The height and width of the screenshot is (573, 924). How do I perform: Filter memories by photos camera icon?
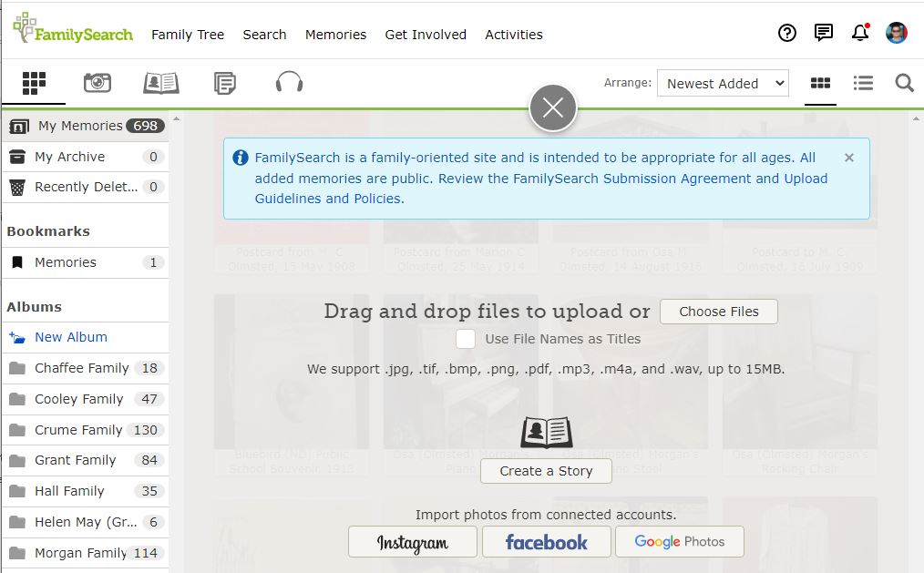[x=98, y=83]
